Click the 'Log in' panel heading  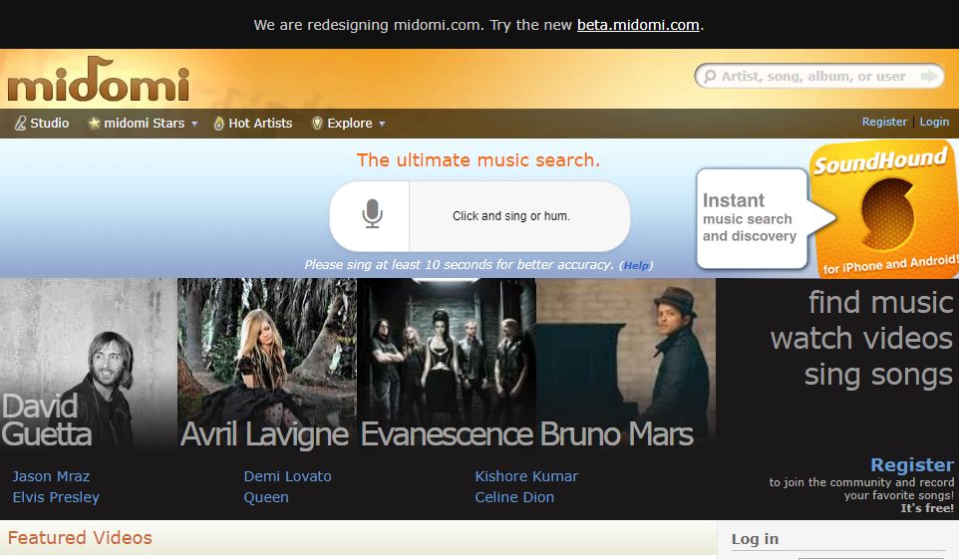(x=755, y=539)
